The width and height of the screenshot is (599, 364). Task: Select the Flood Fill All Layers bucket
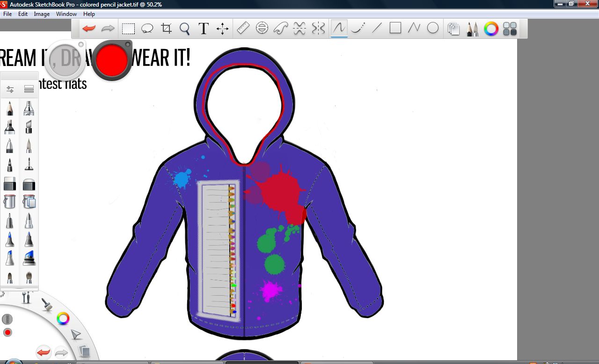point(29,202)
